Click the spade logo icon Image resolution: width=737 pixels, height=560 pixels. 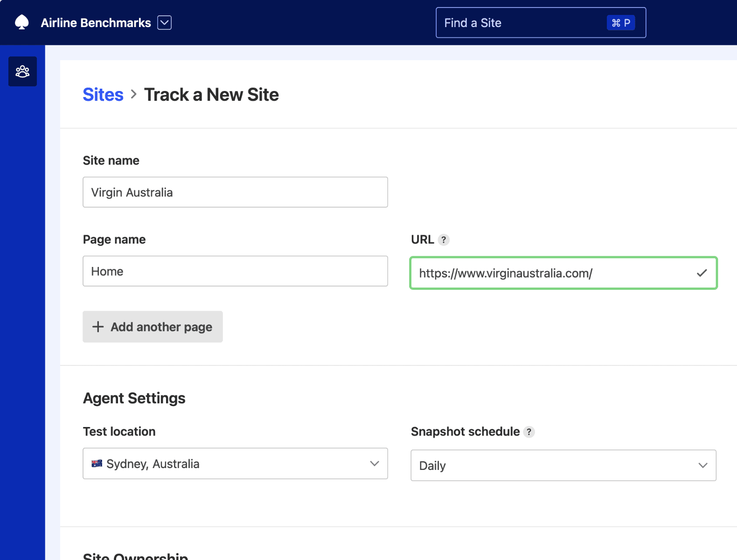click(22, 22)
